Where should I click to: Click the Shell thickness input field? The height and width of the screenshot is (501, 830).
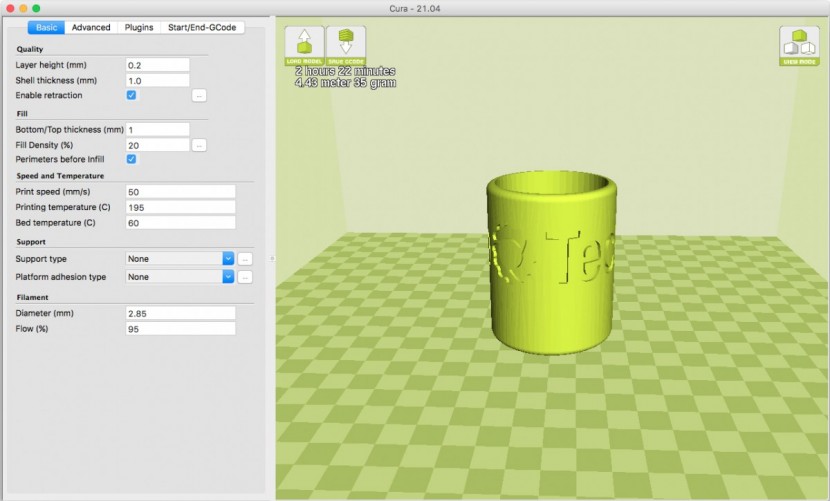(158, 80)
